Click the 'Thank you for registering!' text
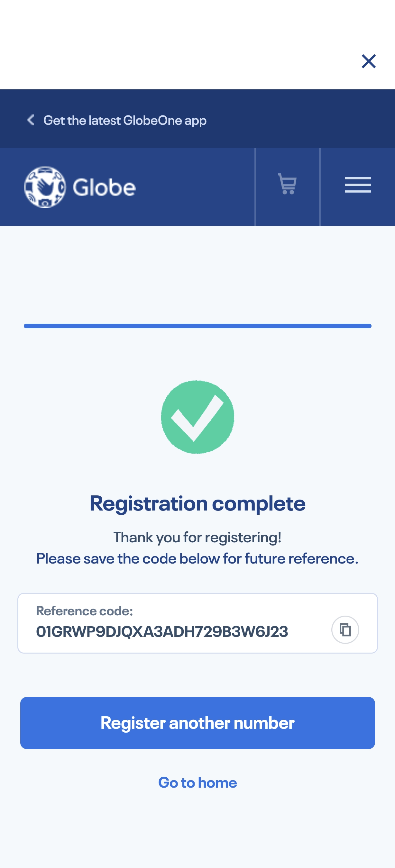Image resolution: width=395 pixels, height=868 pixels. pyautogui.click(x=197, y=538)
